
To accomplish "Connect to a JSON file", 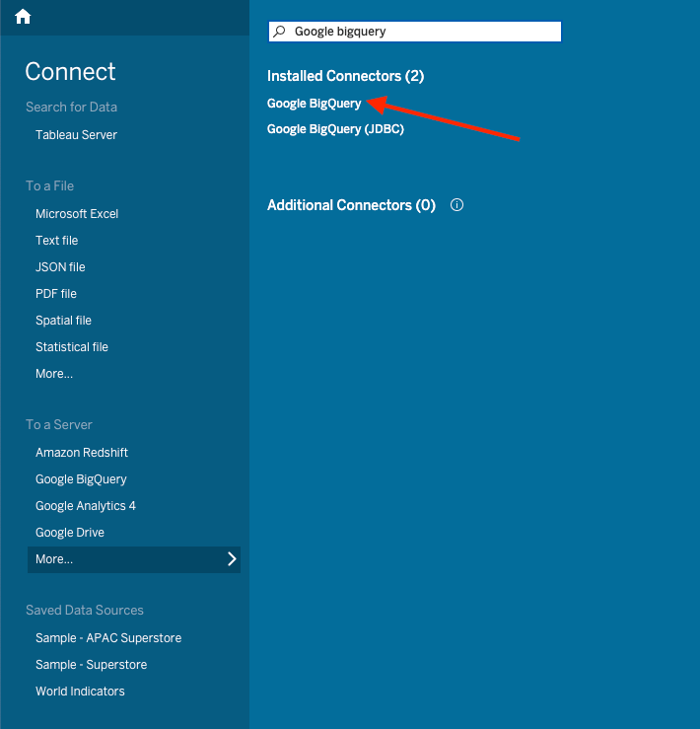I will (60, 267).
